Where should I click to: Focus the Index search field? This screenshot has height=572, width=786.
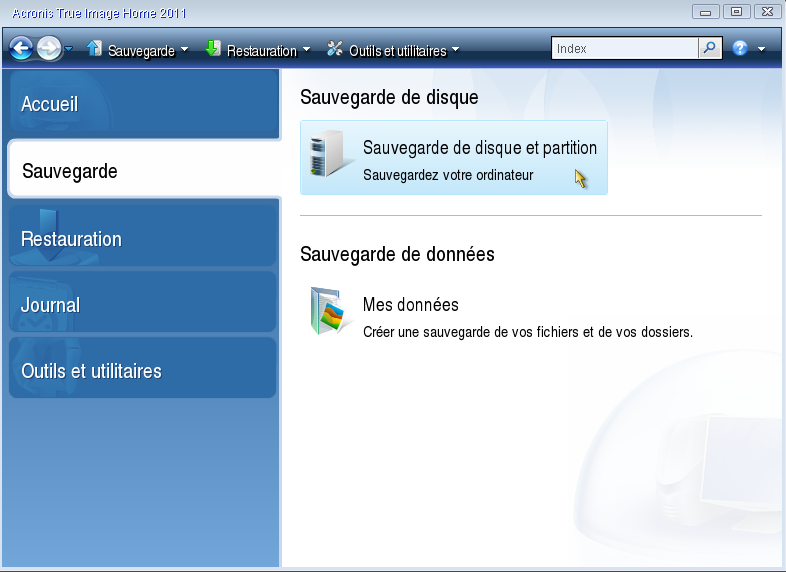(625, 48)
